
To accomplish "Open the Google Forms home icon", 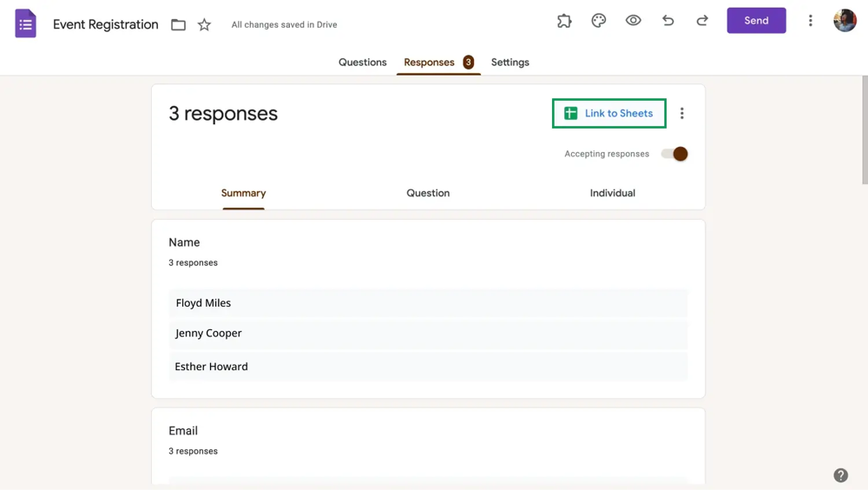I will click(x=25, y=23).
